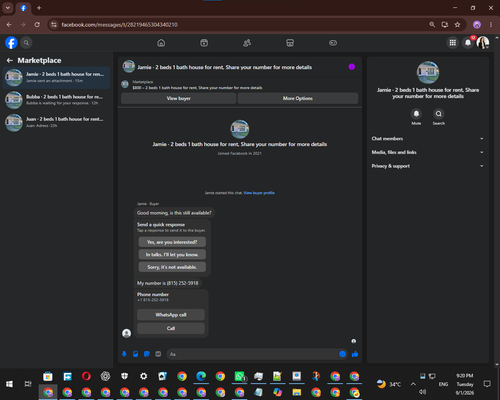Open the Marketplace storefront icon

tap(290, 43)
